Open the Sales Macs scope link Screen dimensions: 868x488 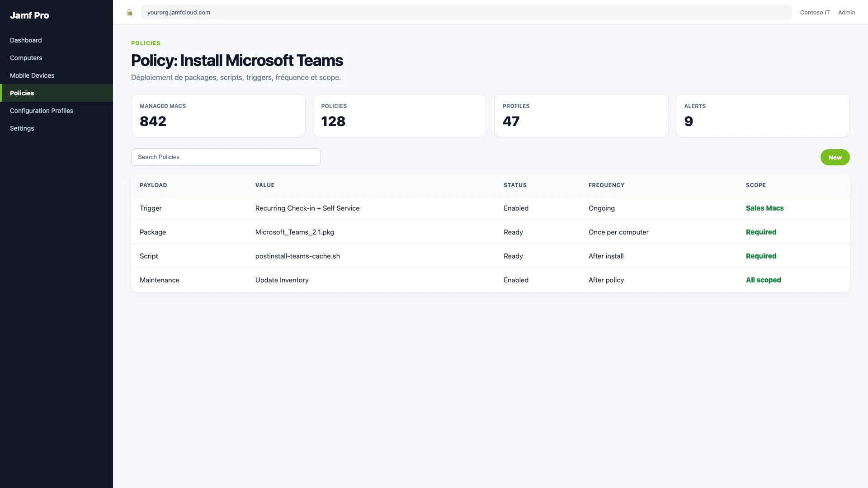764,208
